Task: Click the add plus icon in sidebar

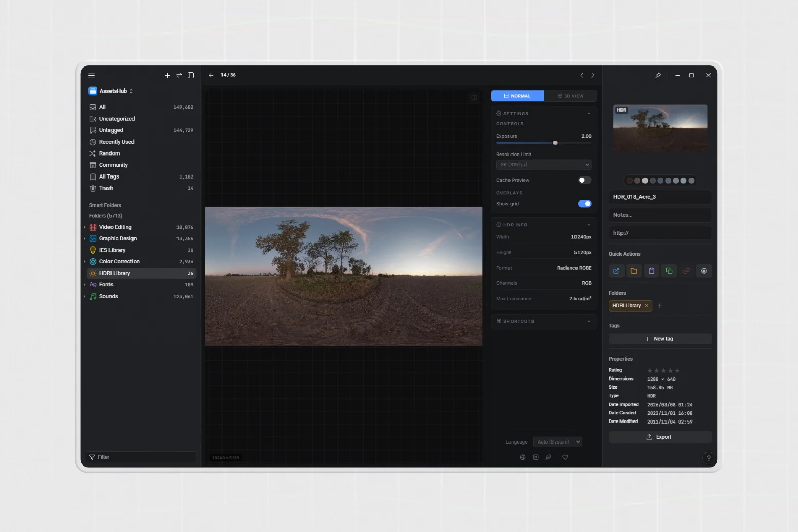Action: 167,75
